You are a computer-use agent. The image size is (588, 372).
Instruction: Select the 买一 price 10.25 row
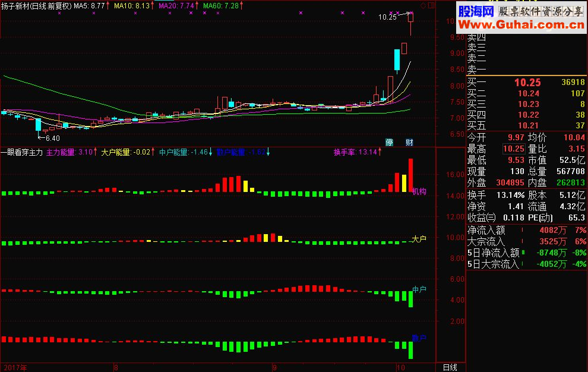[x=526, y=82]
